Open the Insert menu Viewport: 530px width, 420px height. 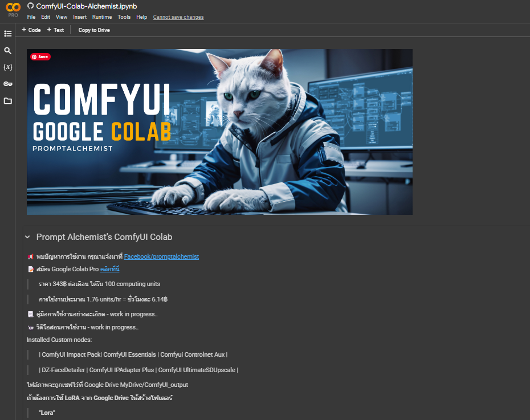(80, 17)
